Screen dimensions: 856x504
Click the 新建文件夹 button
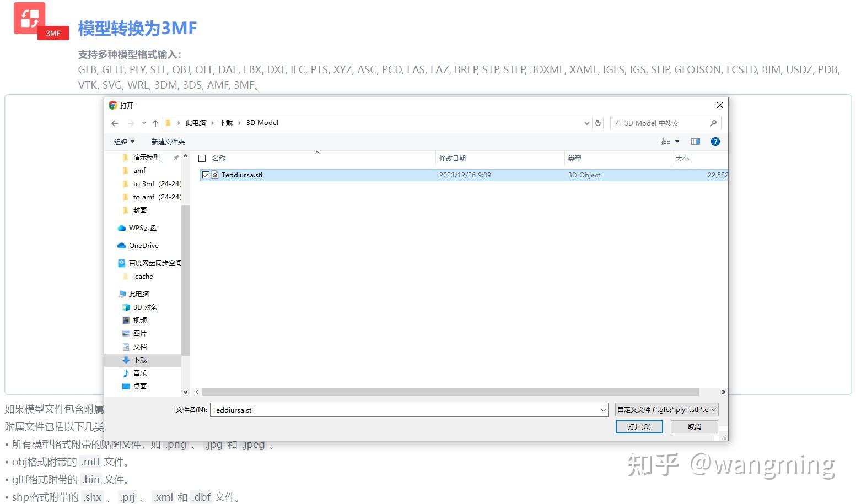click(168, 142)
